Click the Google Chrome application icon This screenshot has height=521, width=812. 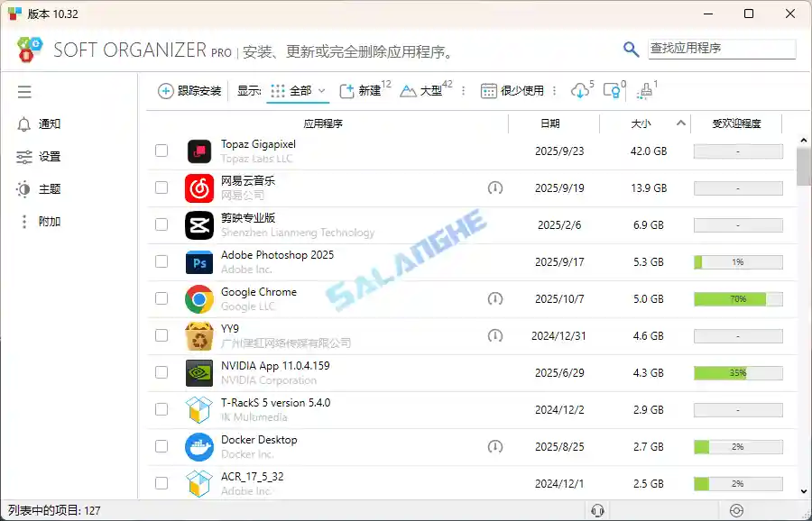click(198, 298)
